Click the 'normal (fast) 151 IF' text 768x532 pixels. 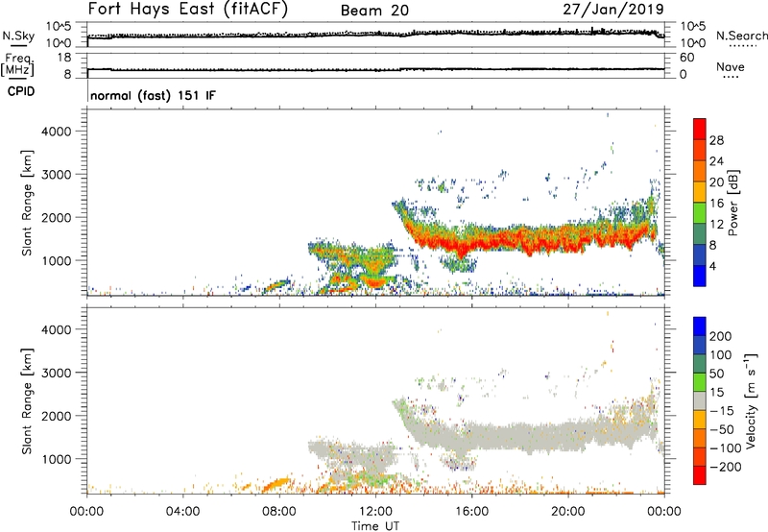point(153,95)
